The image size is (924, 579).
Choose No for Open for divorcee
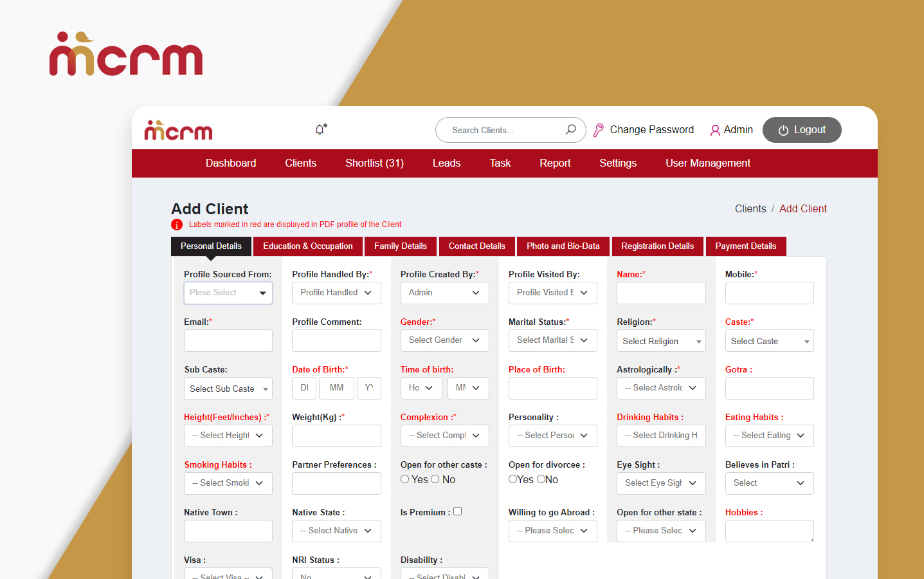(541, 479)
